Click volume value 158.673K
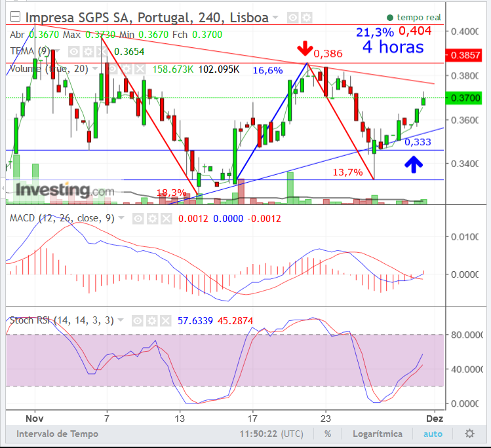This screenshot has width=491, height=448. click(x=173, y=69)
